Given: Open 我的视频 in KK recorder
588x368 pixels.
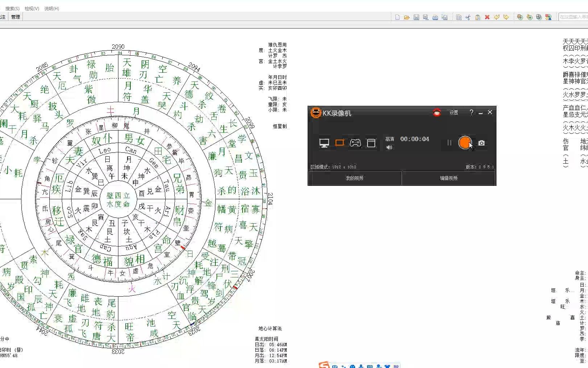Looking at the screenshot, I should [x=354, y=178].
